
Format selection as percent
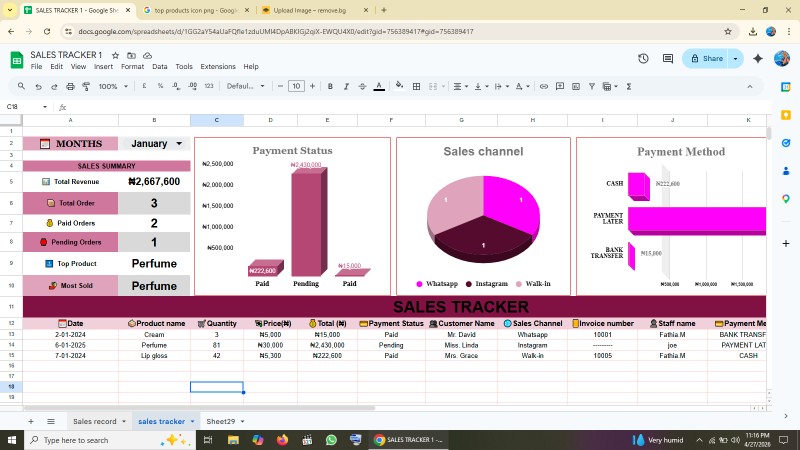[160, 86]
